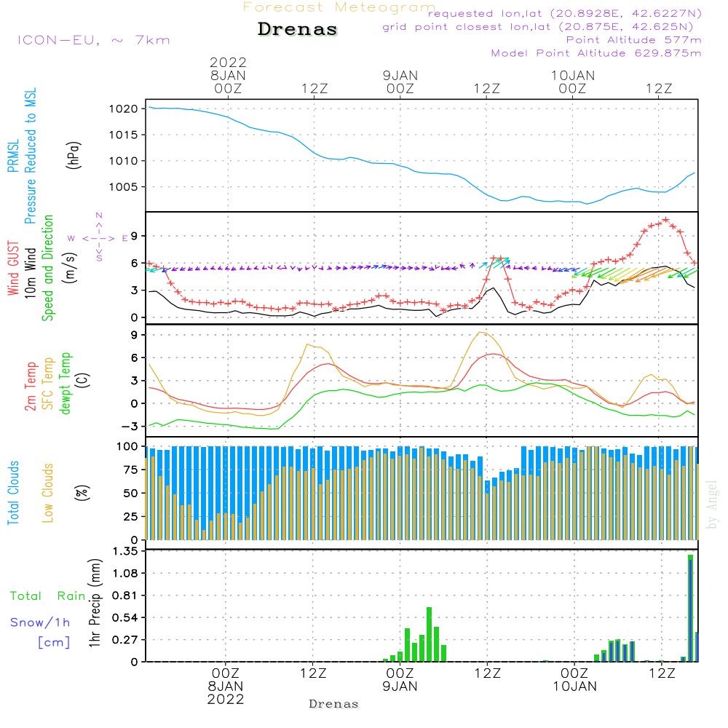Viewport: 728px width, 728px height.
Task: Click the highest point of the red wind gust curve
Action: (x=666, y=220)
